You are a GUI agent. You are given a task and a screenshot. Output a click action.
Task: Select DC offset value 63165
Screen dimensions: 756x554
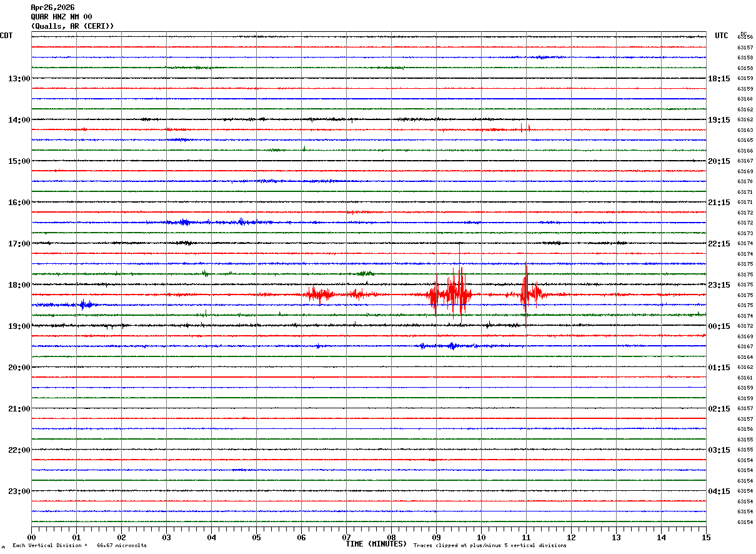point(745,141)
